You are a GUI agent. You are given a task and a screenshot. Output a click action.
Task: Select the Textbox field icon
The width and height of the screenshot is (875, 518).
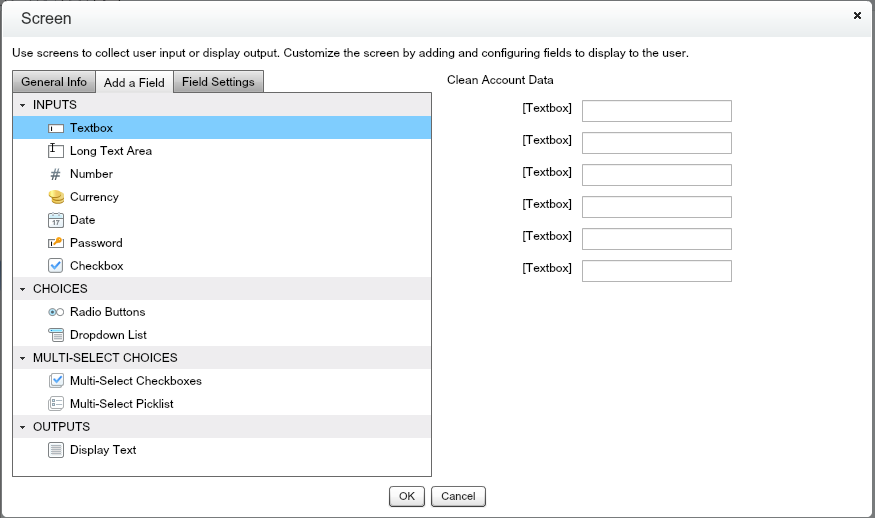click(x=56, y=128)
